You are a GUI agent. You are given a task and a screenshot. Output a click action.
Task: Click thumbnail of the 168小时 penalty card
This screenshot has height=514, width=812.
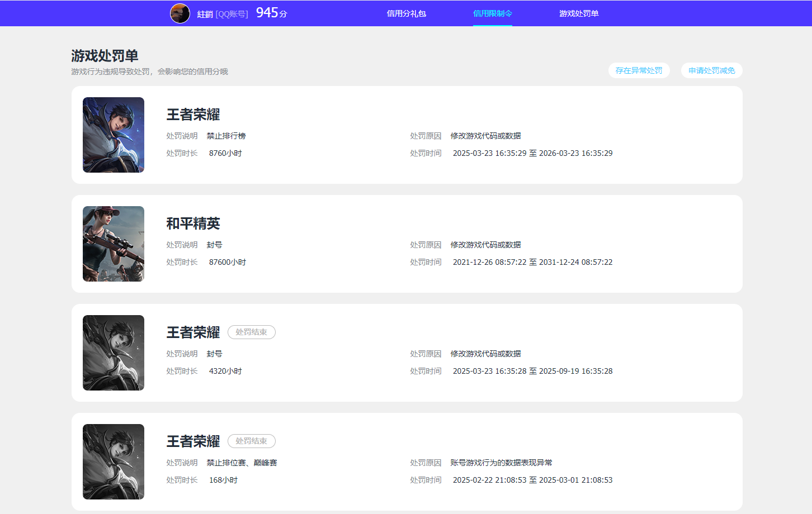pos(114,461)
